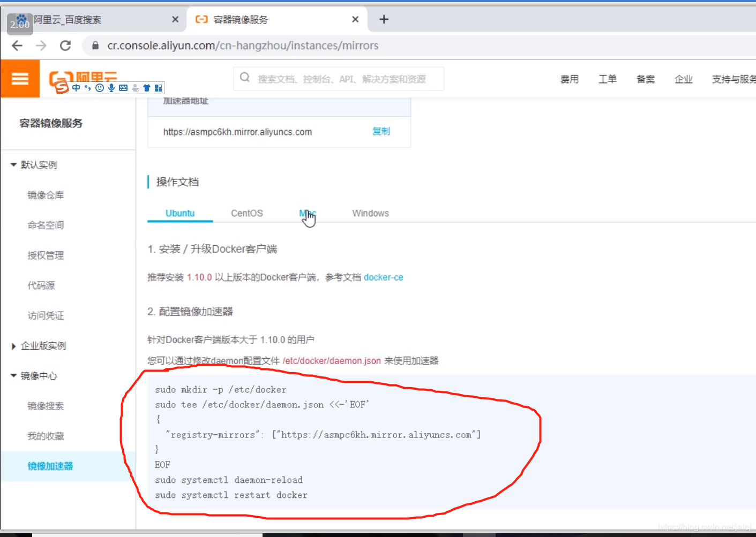
Task: Select the Ubuntu documentation tab
Action: (x=180, y=213)
